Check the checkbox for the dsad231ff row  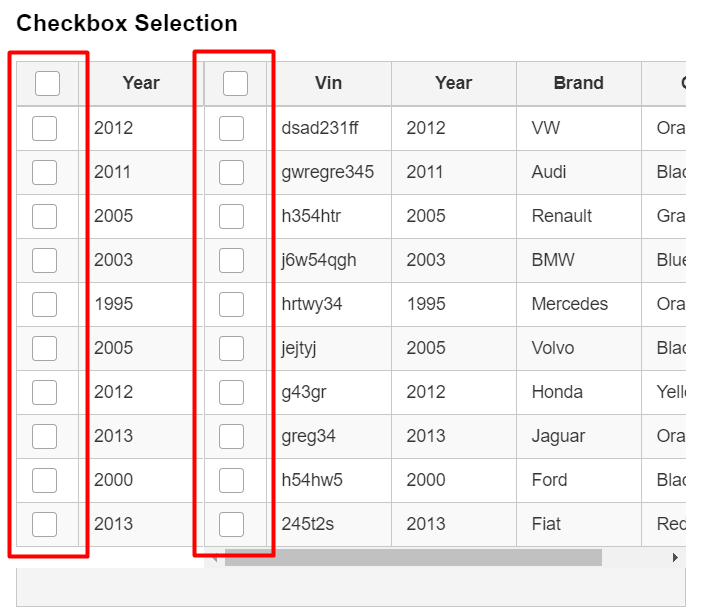click(231, 128)
